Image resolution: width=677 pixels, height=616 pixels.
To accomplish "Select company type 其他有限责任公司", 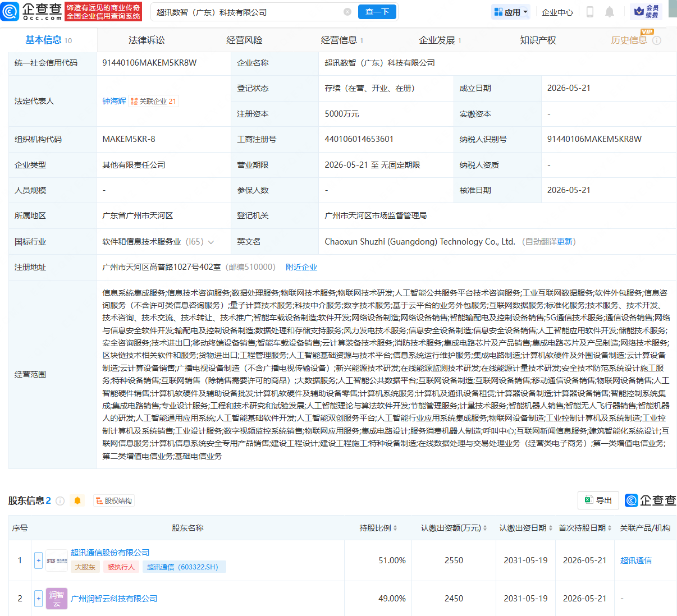I will tap(134, 165).
